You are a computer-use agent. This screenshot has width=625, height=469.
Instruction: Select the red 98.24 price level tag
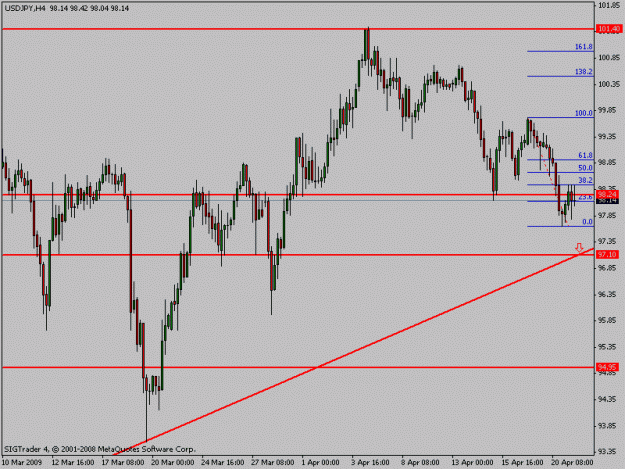608,194
